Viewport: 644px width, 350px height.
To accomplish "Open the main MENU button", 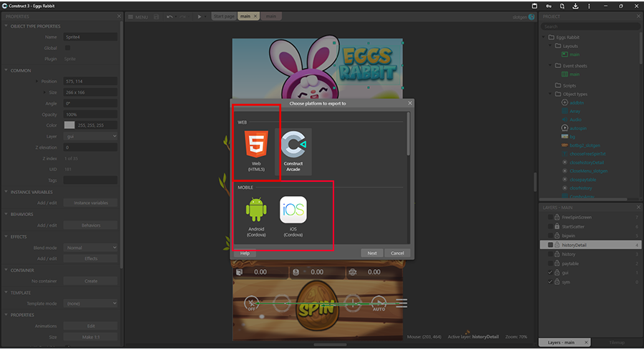I will point(137,16).
